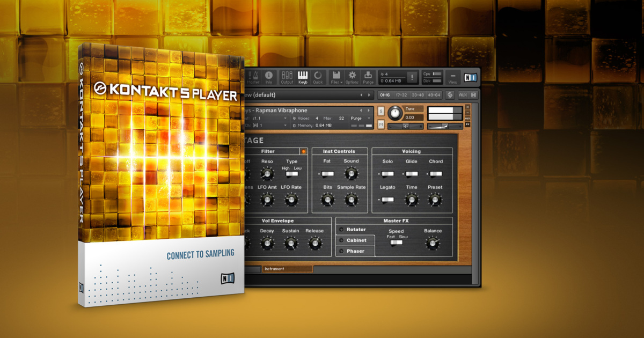Screen dimensions: 644x338
Task: Open the Info panel icon
Action: [269, 77]
